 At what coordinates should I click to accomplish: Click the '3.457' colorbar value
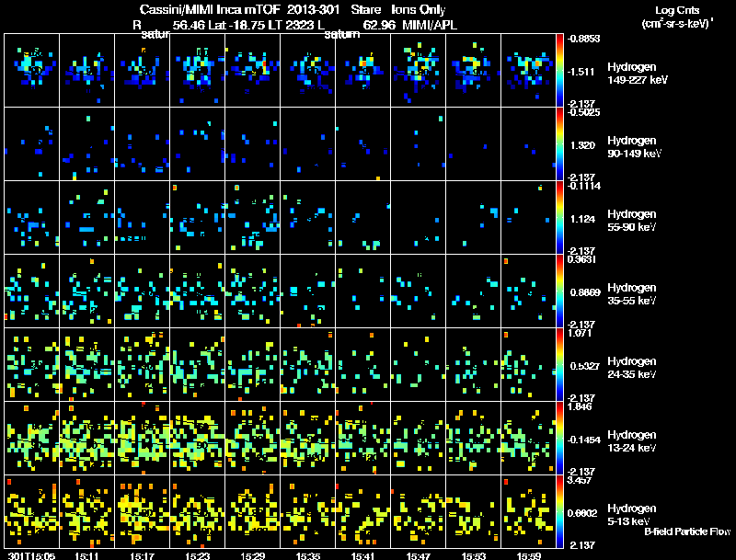pyautogui.click(x=580, y=480)
